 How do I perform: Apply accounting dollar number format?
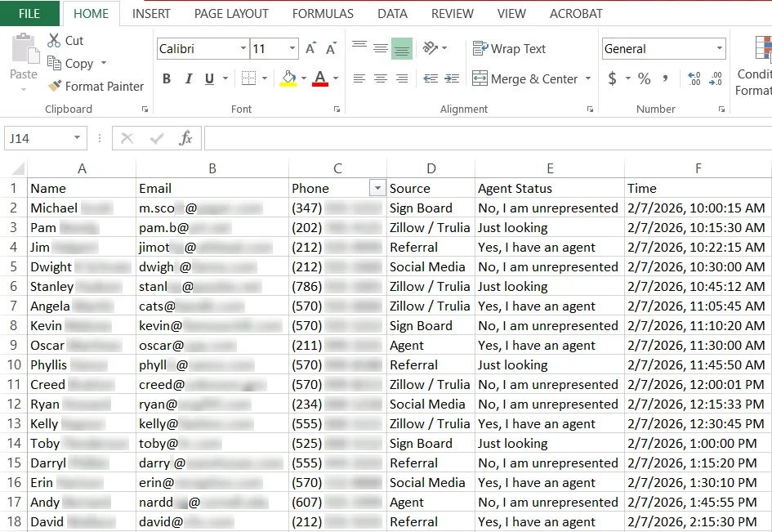pos(612,78)
